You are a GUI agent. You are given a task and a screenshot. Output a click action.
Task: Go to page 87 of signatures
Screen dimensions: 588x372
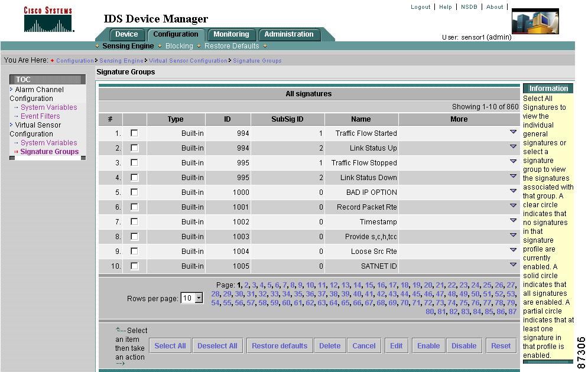512,312
